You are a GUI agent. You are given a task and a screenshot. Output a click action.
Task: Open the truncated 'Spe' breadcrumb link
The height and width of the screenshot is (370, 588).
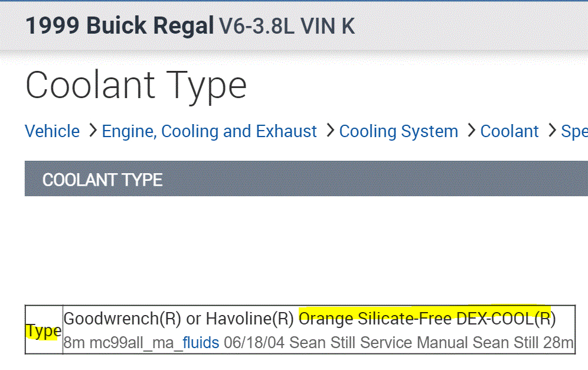coord(574,131)
